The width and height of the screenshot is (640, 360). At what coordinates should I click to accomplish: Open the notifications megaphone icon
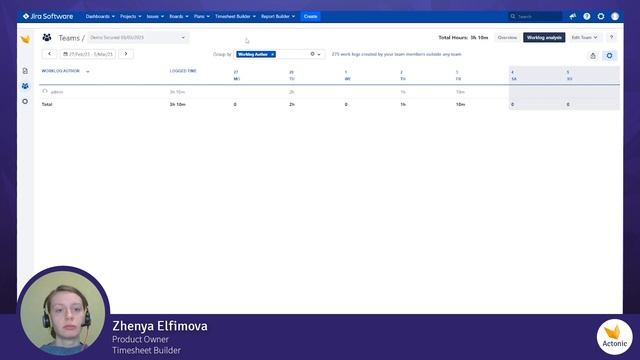pos(573,16)
